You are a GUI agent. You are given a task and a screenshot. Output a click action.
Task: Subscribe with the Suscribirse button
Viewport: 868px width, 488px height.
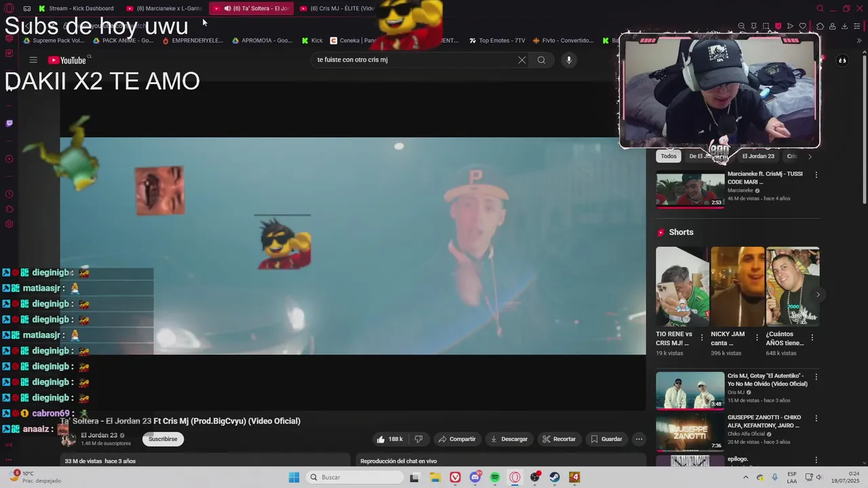[163, 439]
